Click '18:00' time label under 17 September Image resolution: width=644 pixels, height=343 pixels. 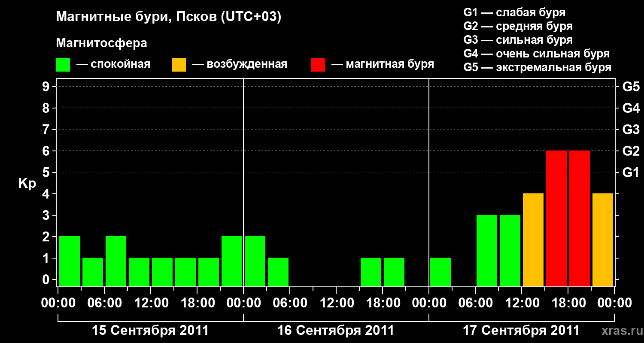tap(568, 303)
